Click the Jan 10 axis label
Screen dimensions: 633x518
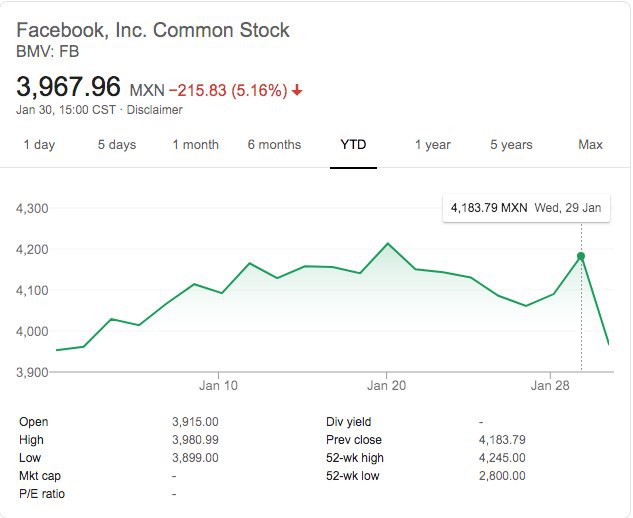(218, 386)
